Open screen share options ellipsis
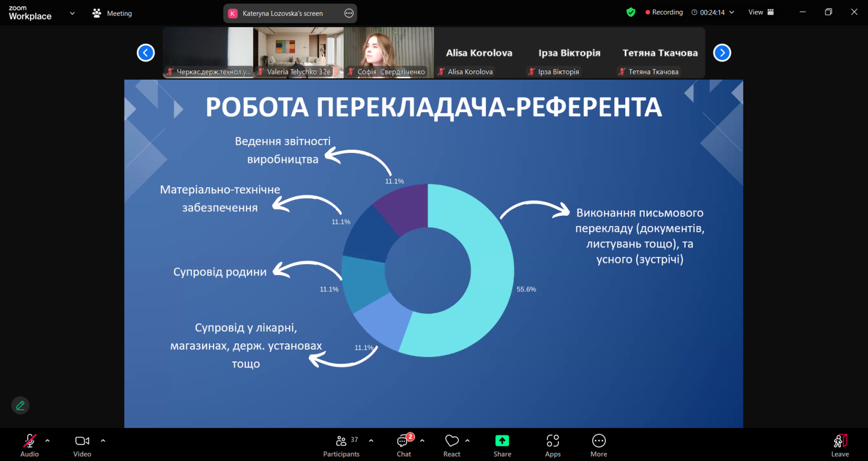Screen dimensions: 868x461 tap(349, 13)
